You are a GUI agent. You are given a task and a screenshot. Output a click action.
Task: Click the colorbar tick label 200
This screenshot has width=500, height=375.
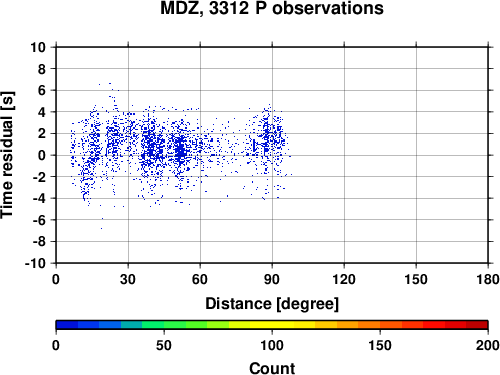tap(488, 345)
